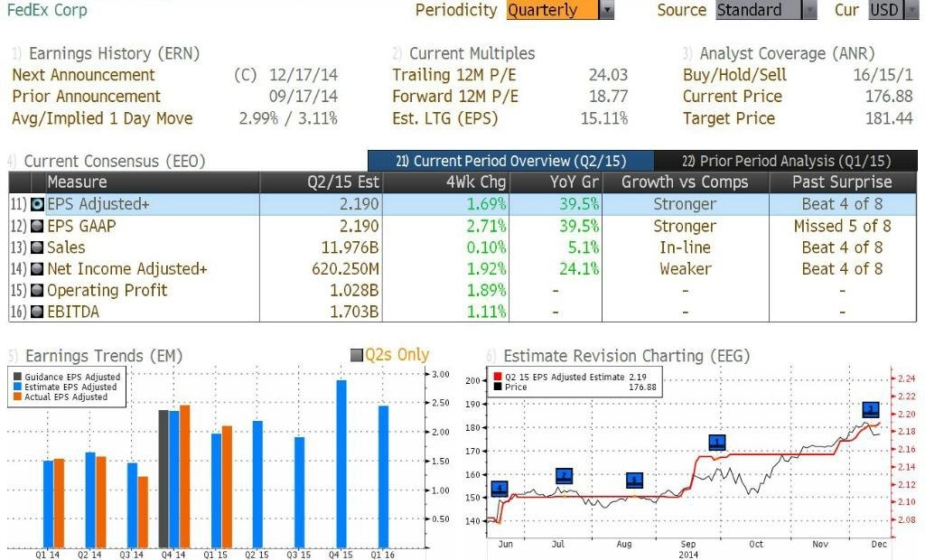Click the gray Q4 14 guidance bar
This screenshot has height=560, width=925.
(x=164, y=479)
